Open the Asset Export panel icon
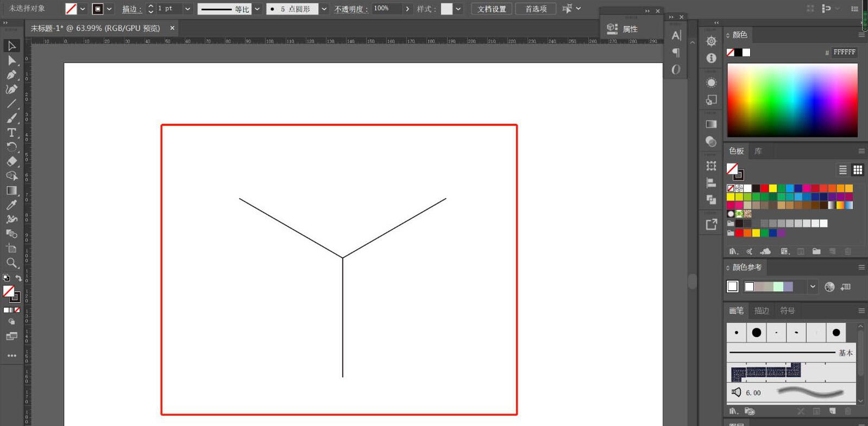Image resolution: width=868 pixels, height=426 pixels. tap(711, 224)
